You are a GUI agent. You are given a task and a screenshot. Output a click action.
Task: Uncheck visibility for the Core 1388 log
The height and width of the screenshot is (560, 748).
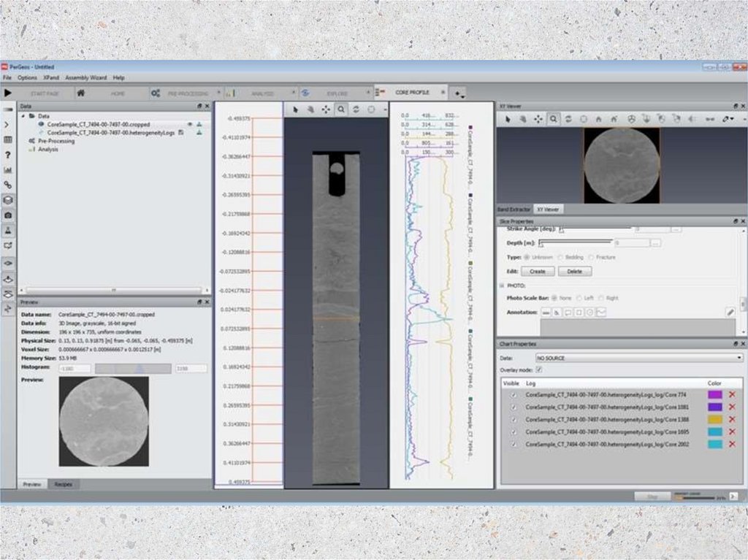(x=513, y=419)
